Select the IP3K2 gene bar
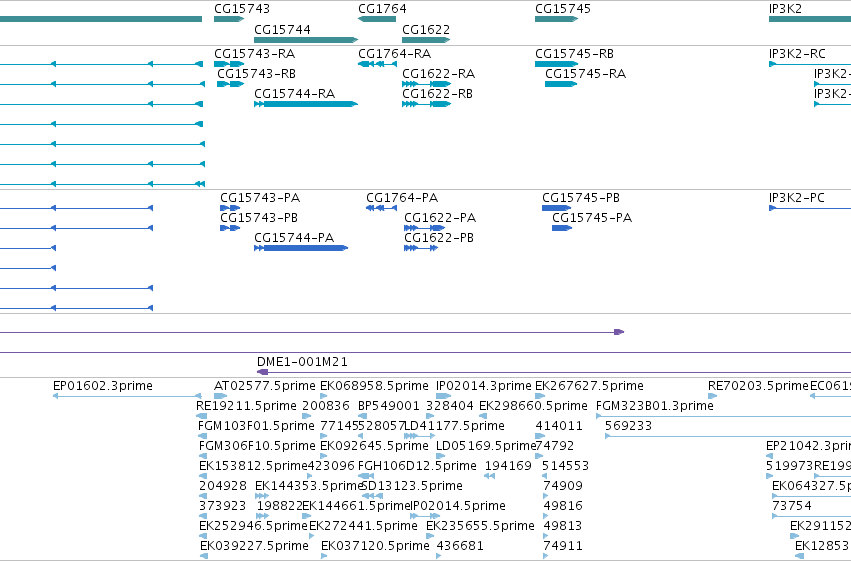This screenshot has width=851, height=561. coord(810,19)
